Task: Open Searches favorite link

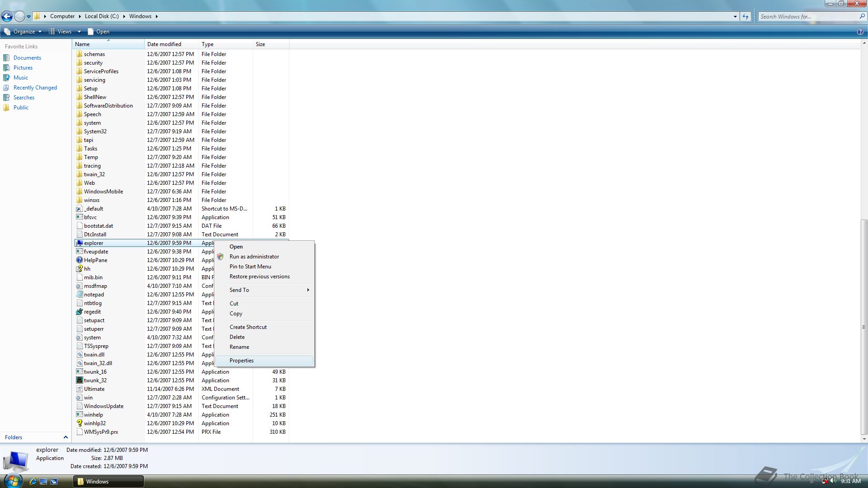Action: (24, 98)
